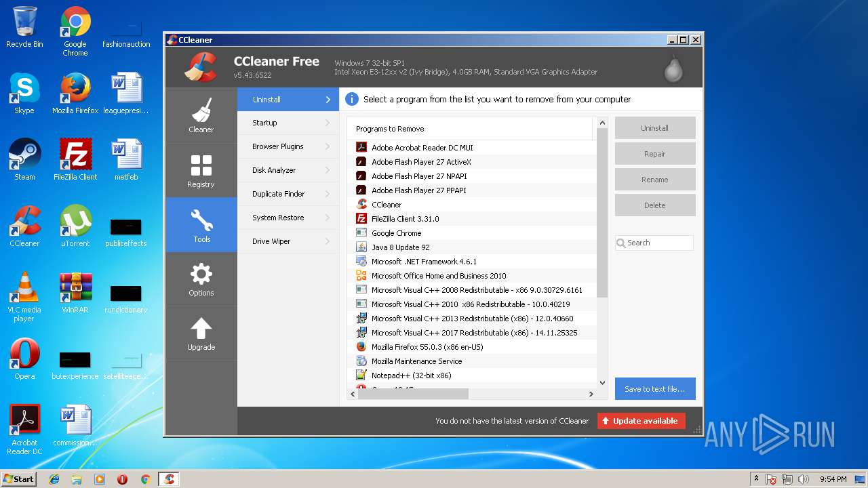Click the Piriform pear icon
868x488 pixels.
point(673,68)
